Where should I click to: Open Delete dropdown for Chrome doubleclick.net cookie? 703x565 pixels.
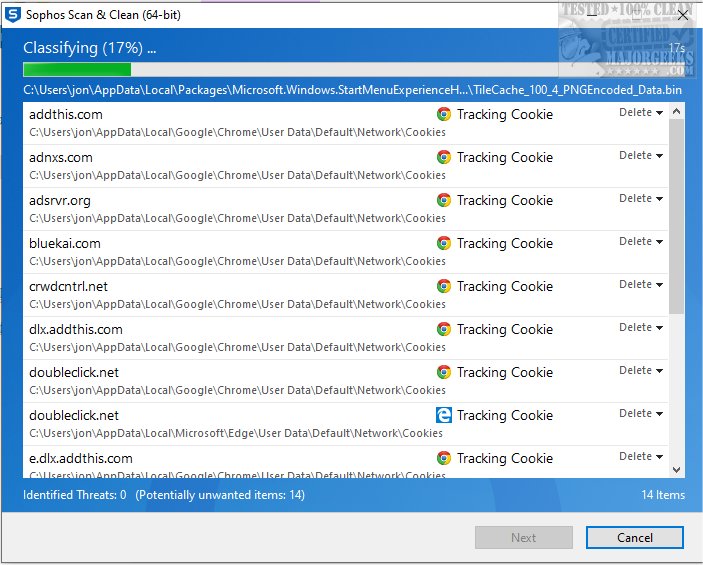pyautogui.click(x=641, y=371)
